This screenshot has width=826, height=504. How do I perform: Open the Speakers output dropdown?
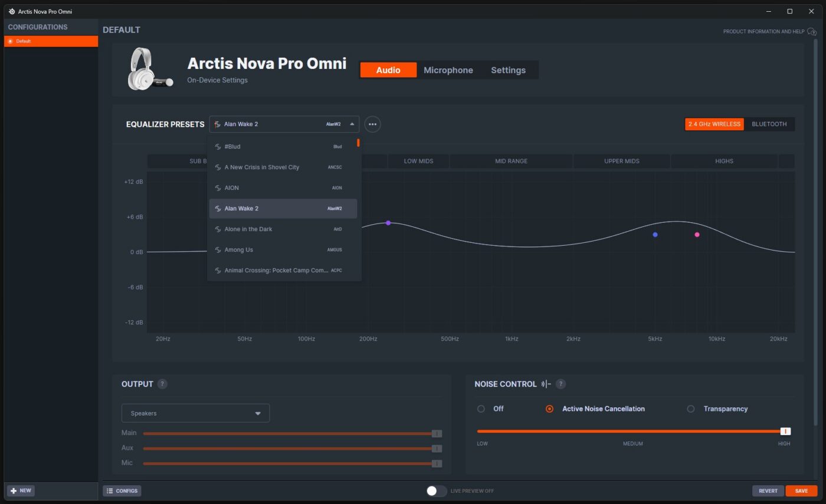(195, 413)
